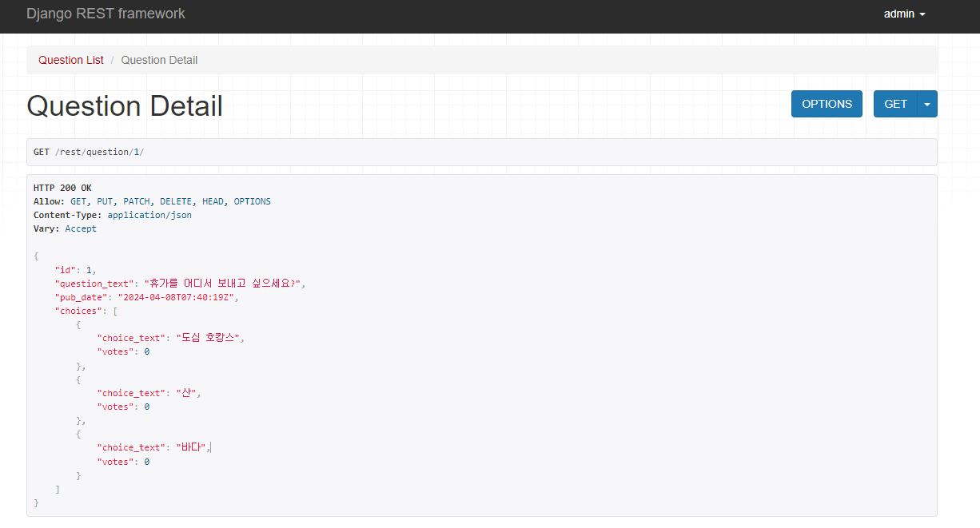The height and width of the screenshot is (528, 980).
Task: Click the Vary: Accept header line
Action: tap(65, 228)
